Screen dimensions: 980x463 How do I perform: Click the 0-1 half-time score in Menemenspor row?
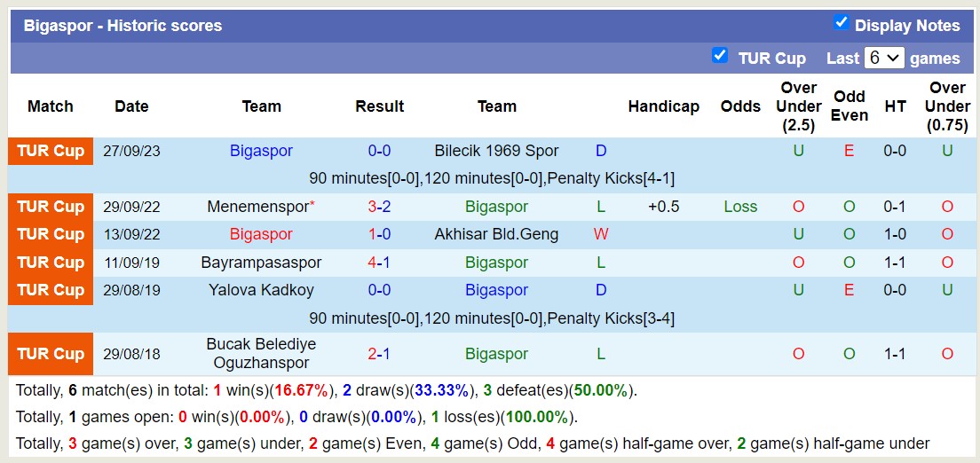[x=896, y=207]
